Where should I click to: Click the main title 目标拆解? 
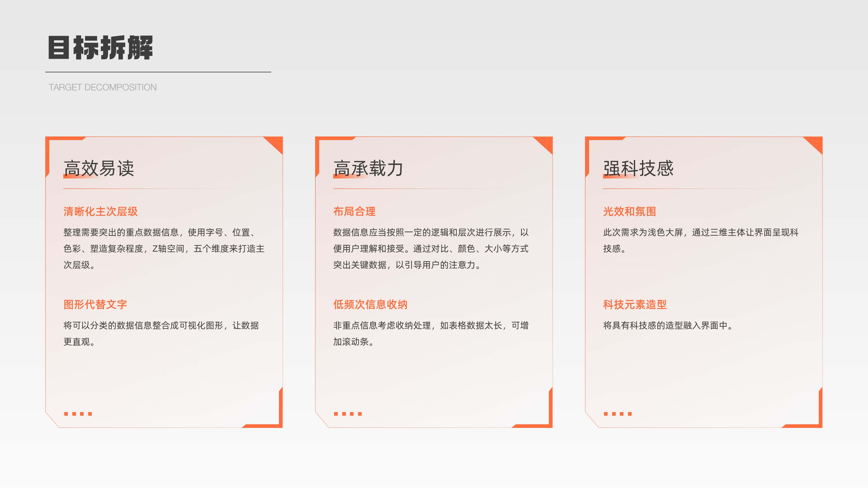pyautogui.click(x=100, y=47)
